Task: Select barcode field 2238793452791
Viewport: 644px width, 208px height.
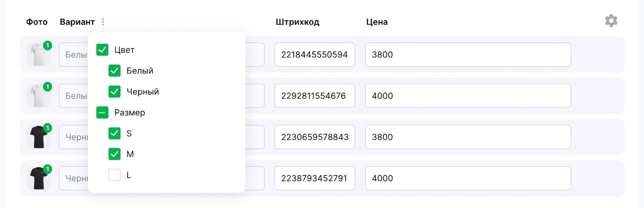Action: [315, 178]
